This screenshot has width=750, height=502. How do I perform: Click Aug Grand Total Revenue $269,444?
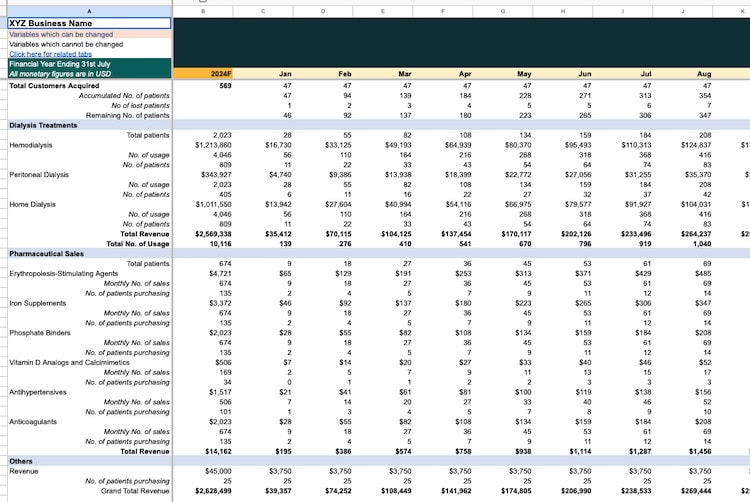coord(696,491)
